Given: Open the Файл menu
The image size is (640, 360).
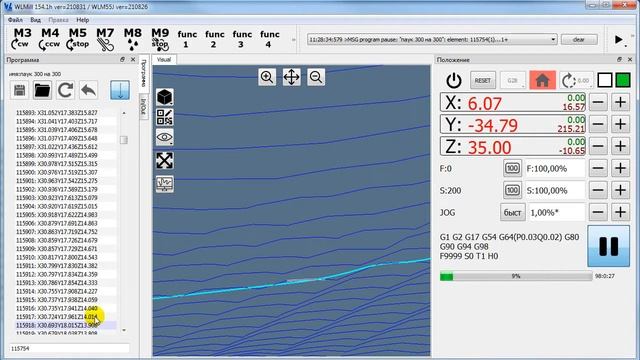Looking at the screenshot, I should tap(15, 20).
